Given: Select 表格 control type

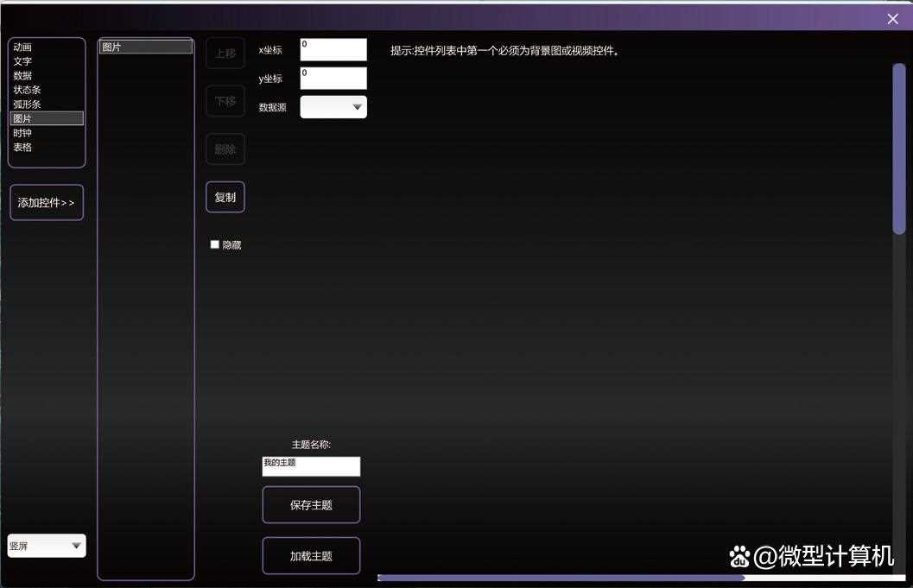Looking at the screenshot, I should coord(22,148).
